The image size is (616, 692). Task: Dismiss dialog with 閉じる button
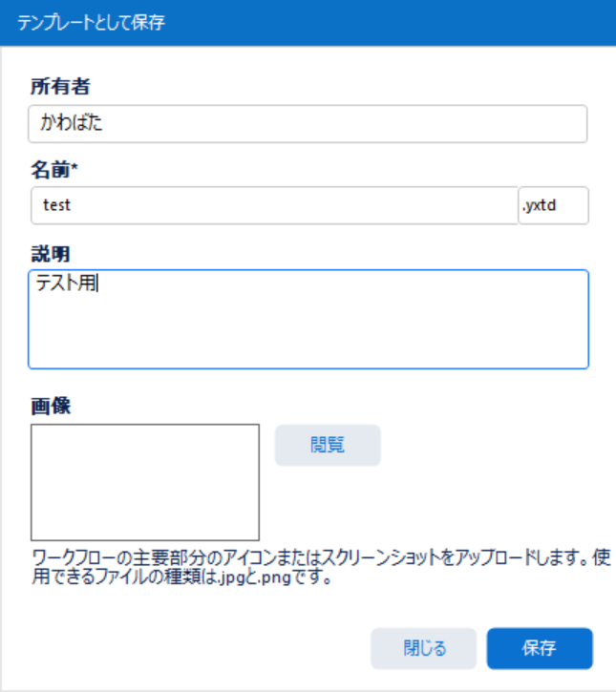pyautogui.click(x=423, y=648)
